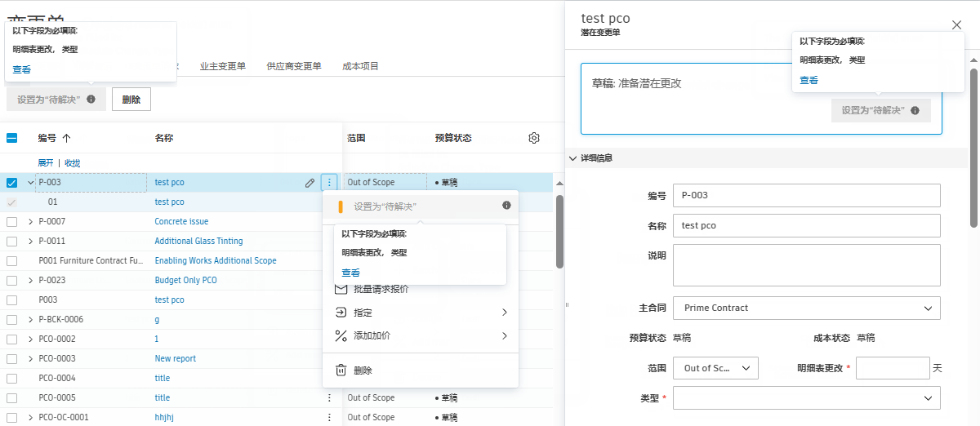Collapse the expanded row P-003
Screen dimensions: 980x426
point(31,183)
